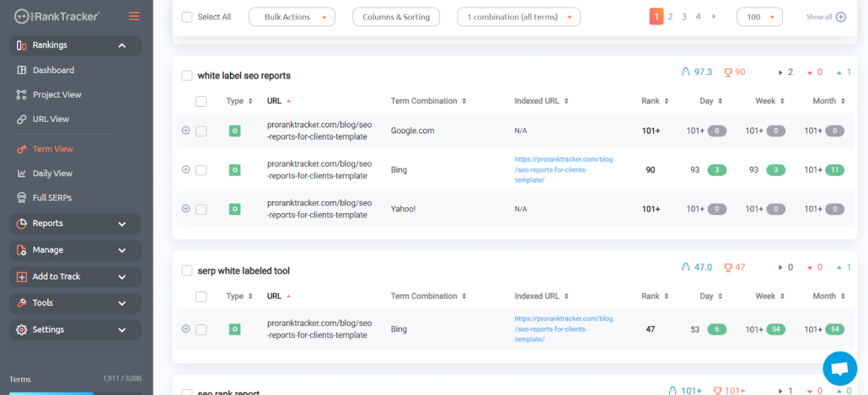The width and height of the screenshot is (868, 395).
Task: Click the Reports pie chart icon
Action: (22, 223)
